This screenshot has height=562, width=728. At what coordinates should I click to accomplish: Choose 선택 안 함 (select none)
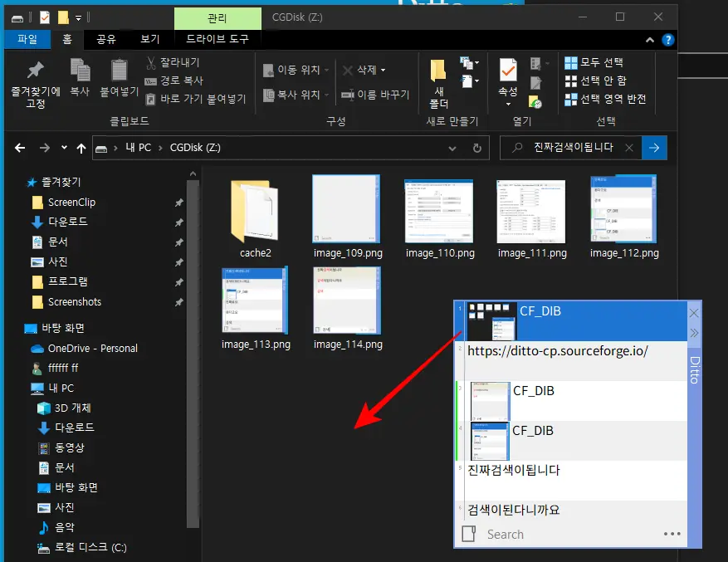click(x=596, y=81)
